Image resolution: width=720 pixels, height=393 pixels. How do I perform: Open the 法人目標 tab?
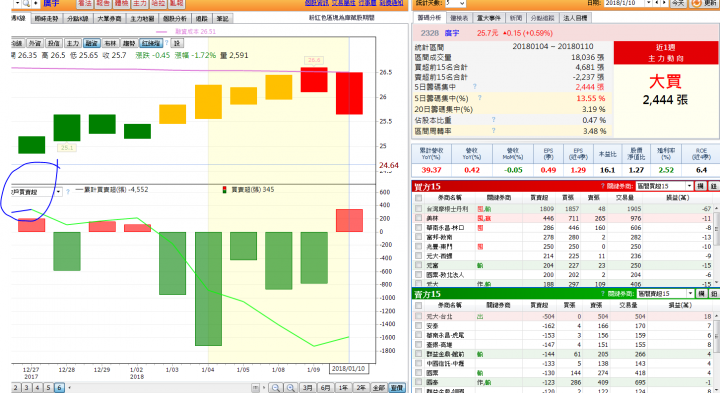click(575, 18)
